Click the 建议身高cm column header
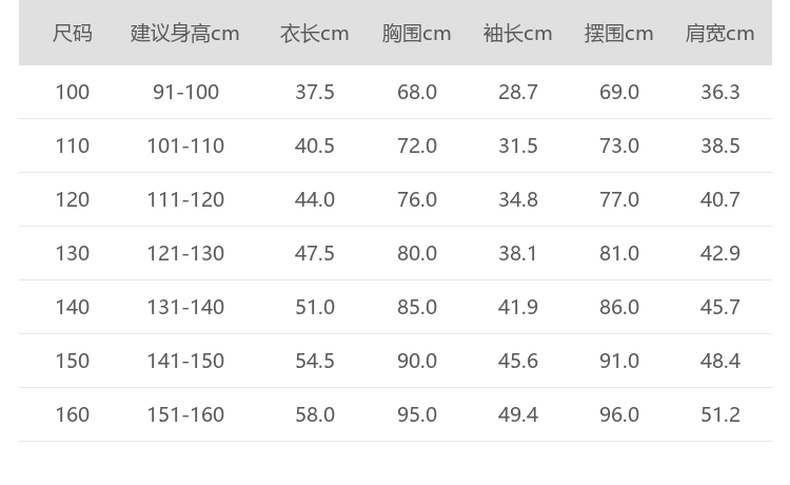Image resolution: width=790 pixels, height=485 pixels. click(185, 33)
